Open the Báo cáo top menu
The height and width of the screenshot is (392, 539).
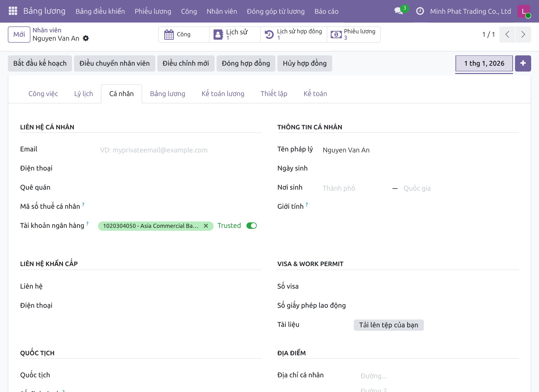(326, 11)
